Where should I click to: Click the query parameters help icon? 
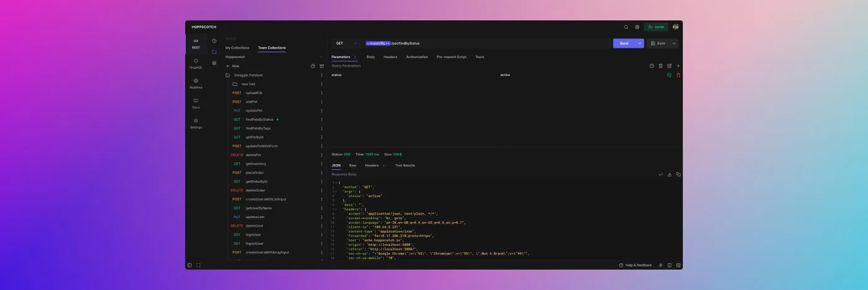652,66
